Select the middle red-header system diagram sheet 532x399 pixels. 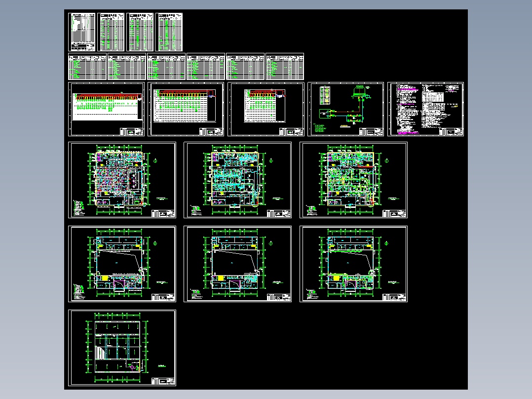pos(186,109)
